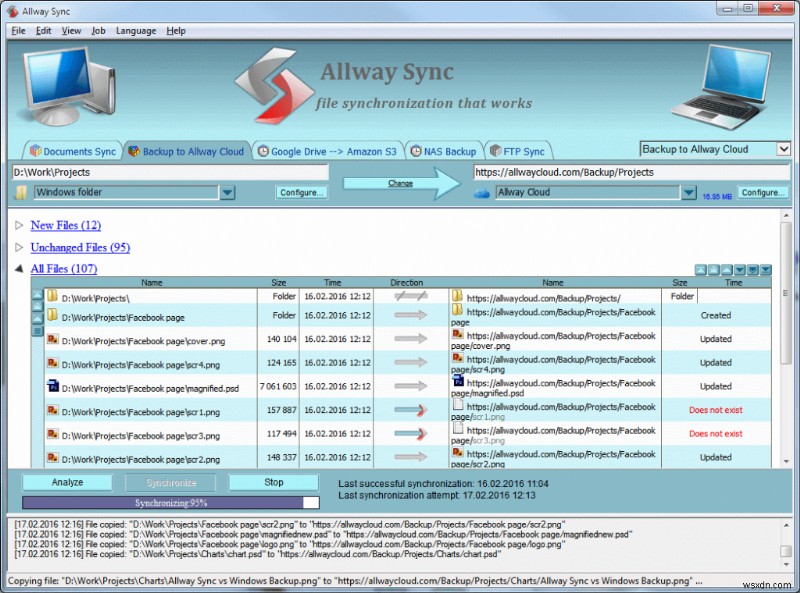Click the expand-all double down arrow above file list
Viewport: 800px width, 593px height.
[752, 269]
